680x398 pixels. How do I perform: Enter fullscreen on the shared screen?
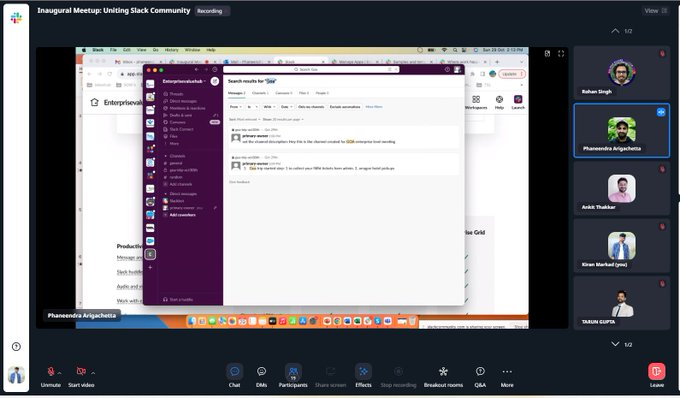coord(561,53)
